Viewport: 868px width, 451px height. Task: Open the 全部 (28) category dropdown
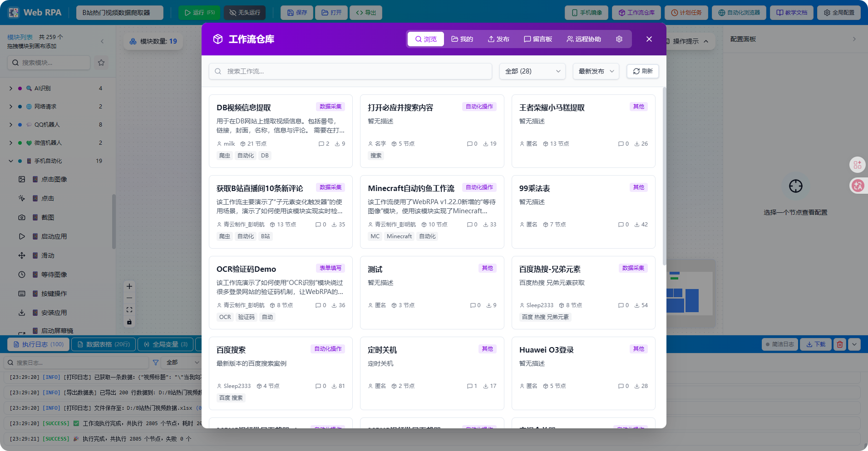tap(532, 71)
